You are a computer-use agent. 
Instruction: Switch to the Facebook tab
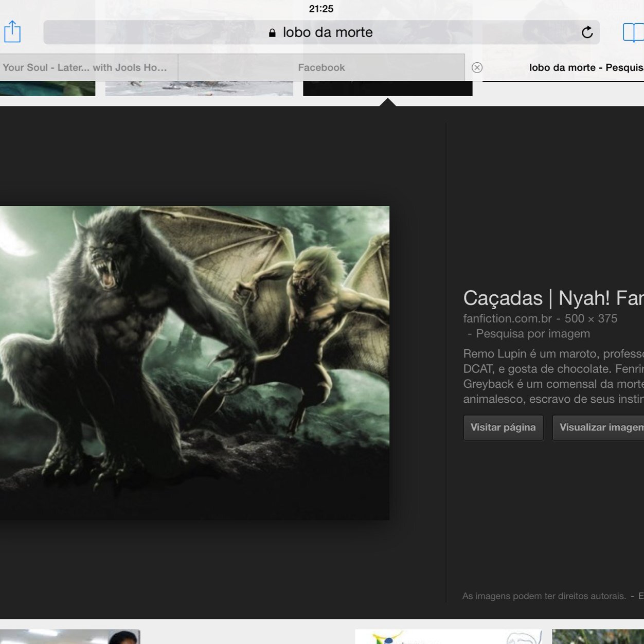click(x=321, y=67)
